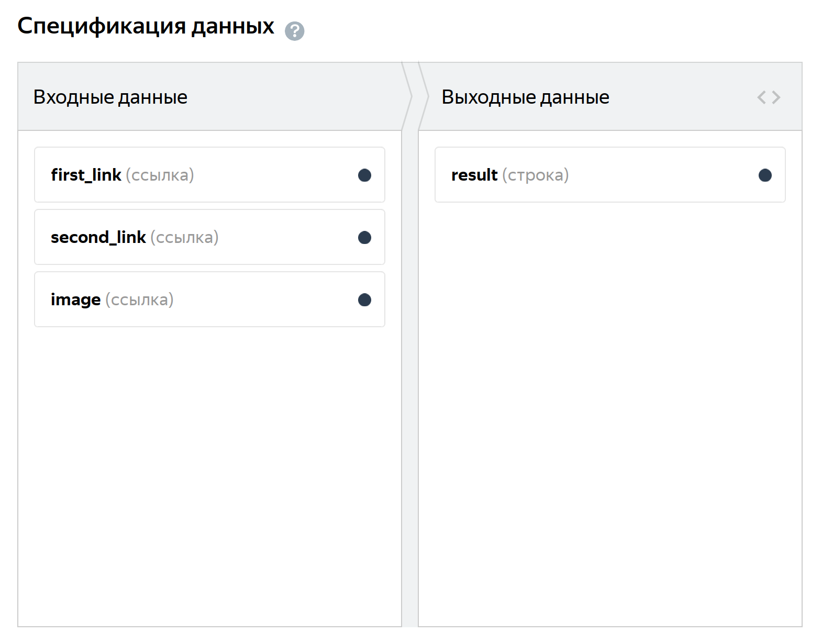Viewport: 822px width, 644px height.
Task: Select the result field name
Action: [474, 175]
